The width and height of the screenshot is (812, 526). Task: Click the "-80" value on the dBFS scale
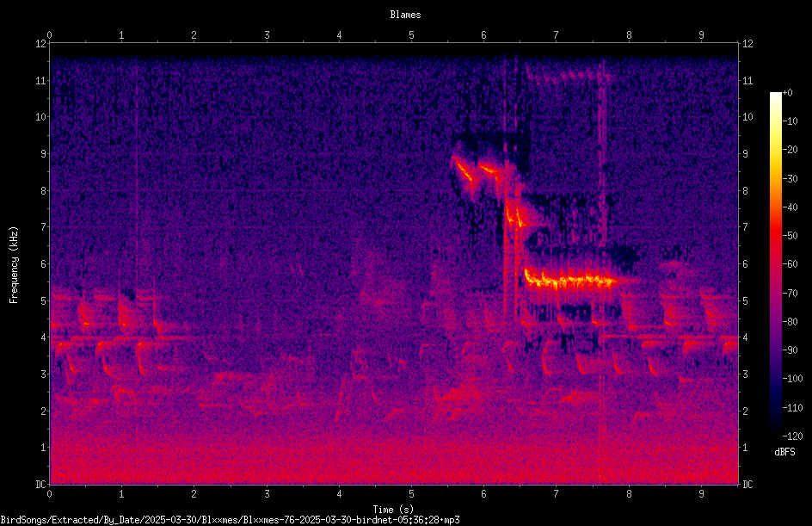click(x=790, y=322)
